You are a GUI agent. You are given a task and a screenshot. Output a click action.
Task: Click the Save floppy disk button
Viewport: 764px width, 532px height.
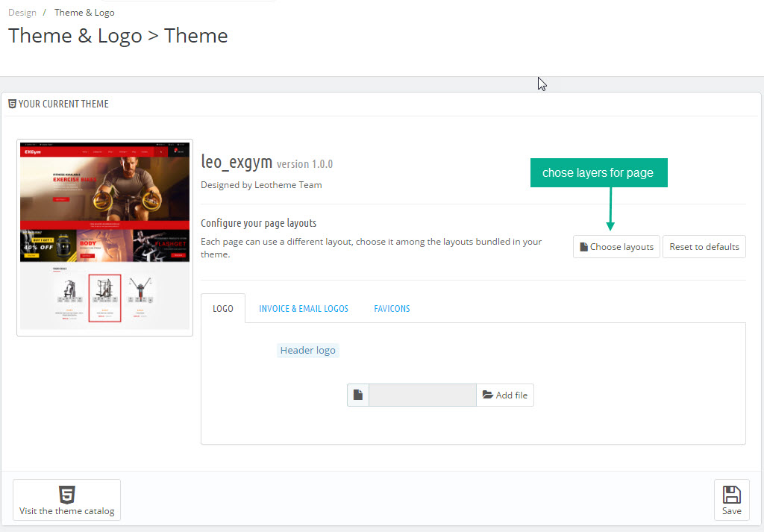pyautogui.click(x=731, y=500)
